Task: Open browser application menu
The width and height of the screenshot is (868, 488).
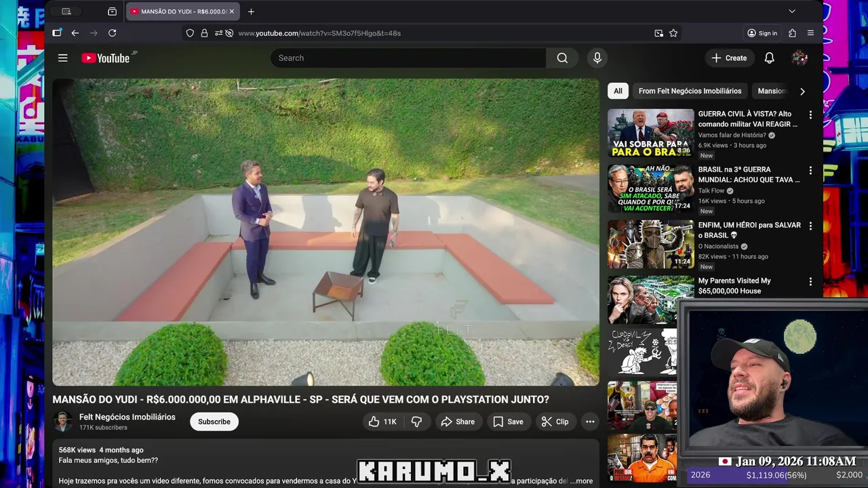Action: (810, 33)
